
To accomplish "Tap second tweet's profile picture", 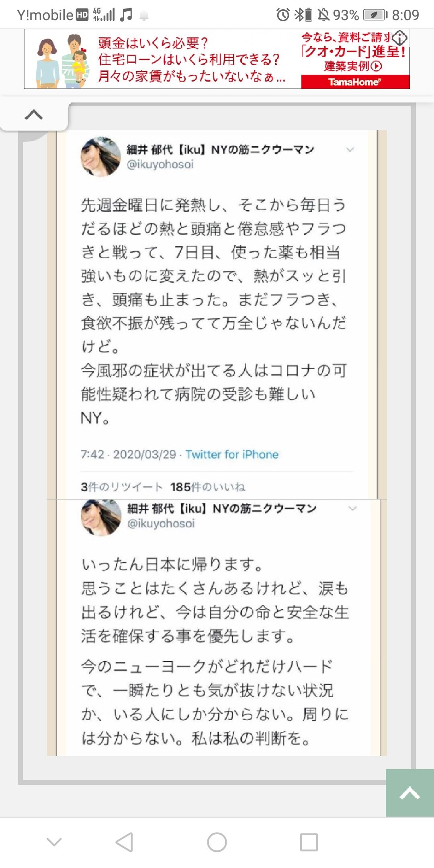I will 101,518.
